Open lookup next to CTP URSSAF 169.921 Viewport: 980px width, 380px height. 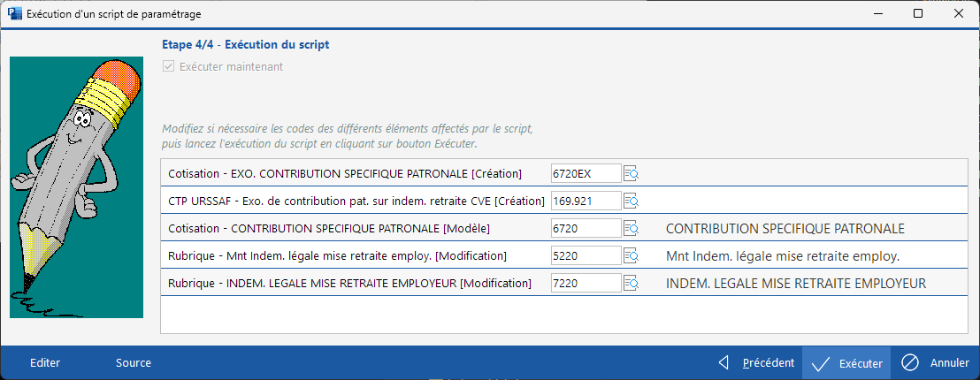632,201
